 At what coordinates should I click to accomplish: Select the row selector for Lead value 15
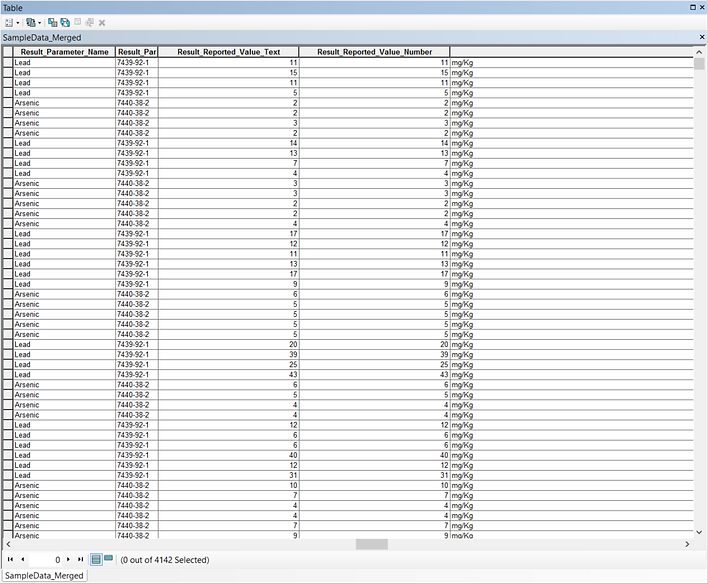coord(8,73)
